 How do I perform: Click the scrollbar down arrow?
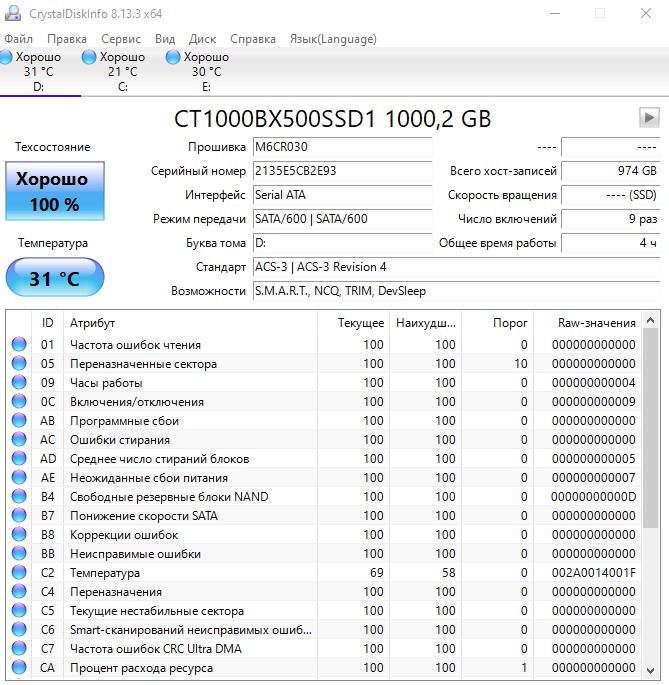[650, 670]
